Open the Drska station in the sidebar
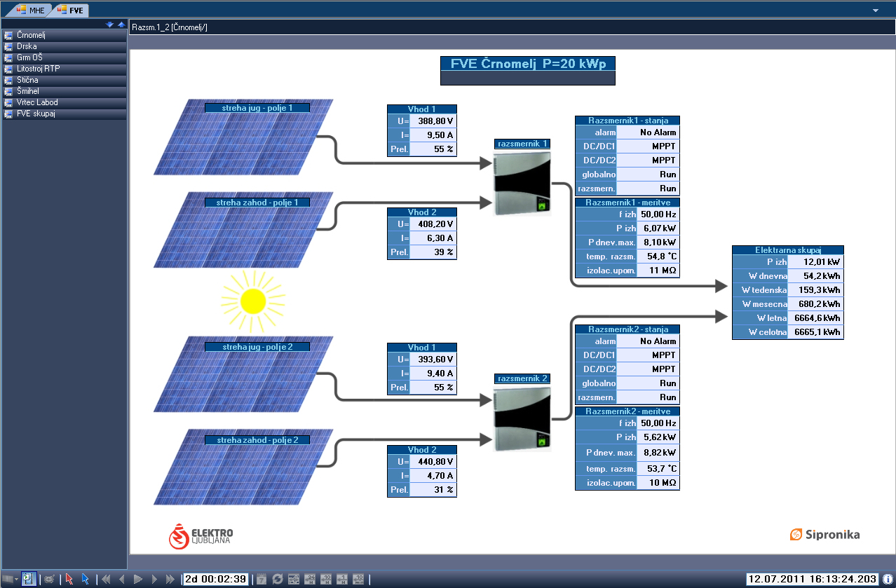Screen dimensions: 896x588 [27, 46]
